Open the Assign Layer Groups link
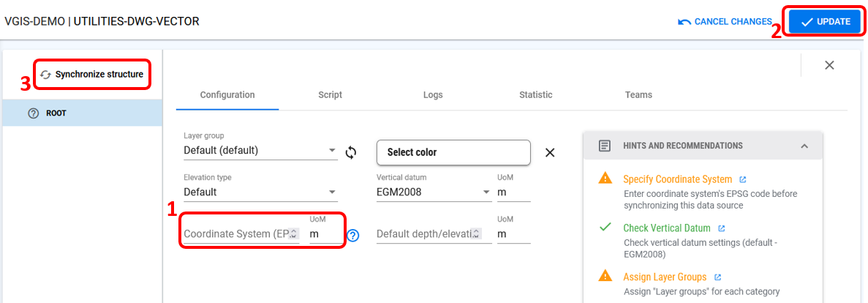This screenshot has width=868, height=303. pos(665,277)
